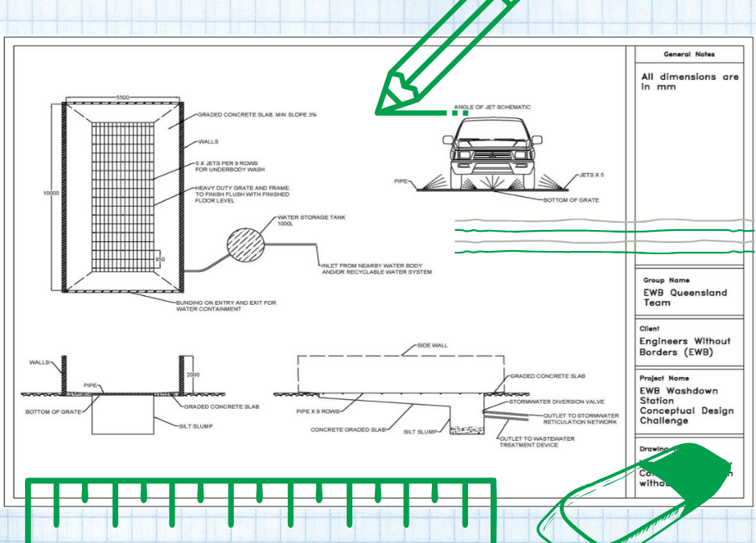Click the "Project Name" heading
Image resolution: width=756 pixels, height=543 pixels.
click(664, 378)
